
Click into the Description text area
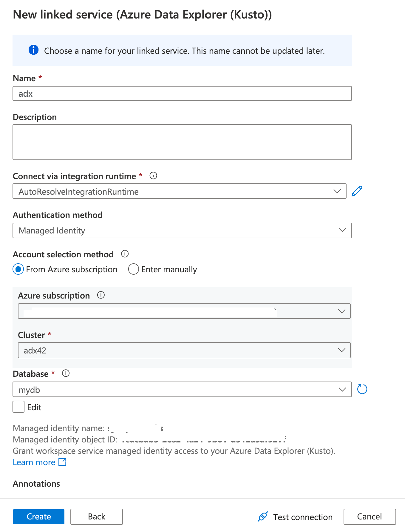coord(182,142)
